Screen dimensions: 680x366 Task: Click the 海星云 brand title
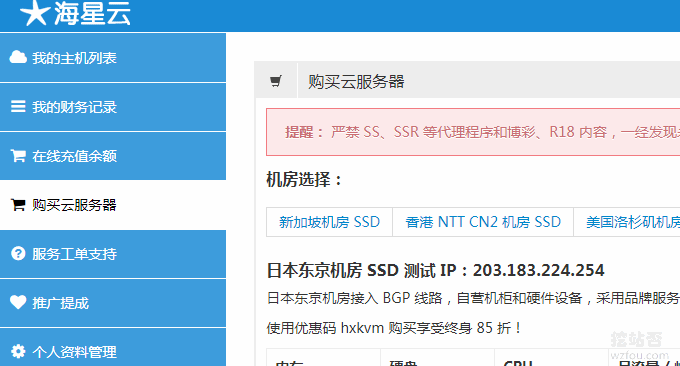(x=92, y=13)
